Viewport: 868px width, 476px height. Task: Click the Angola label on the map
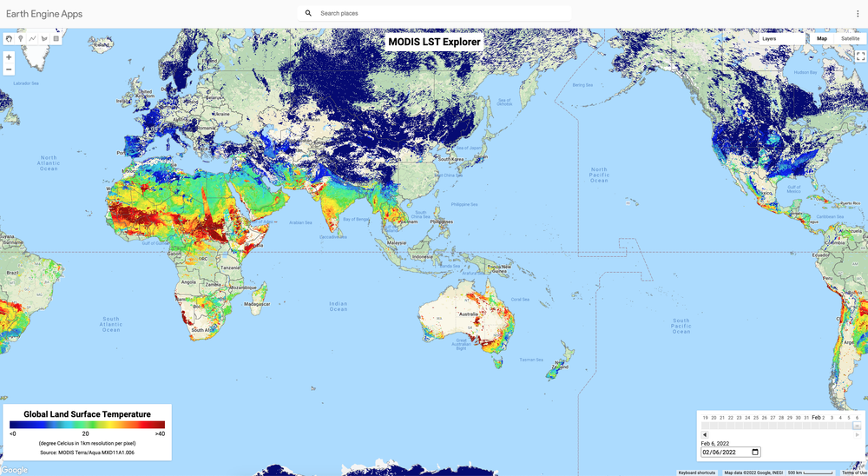pyautogui.click(x=188, y=282)
